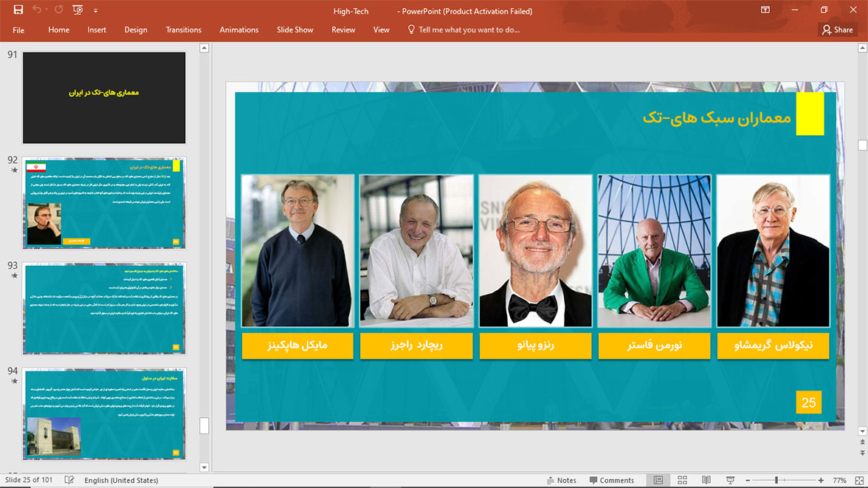
Task: Click the Tell me what you want search box
Action: [x=464, y=30]
